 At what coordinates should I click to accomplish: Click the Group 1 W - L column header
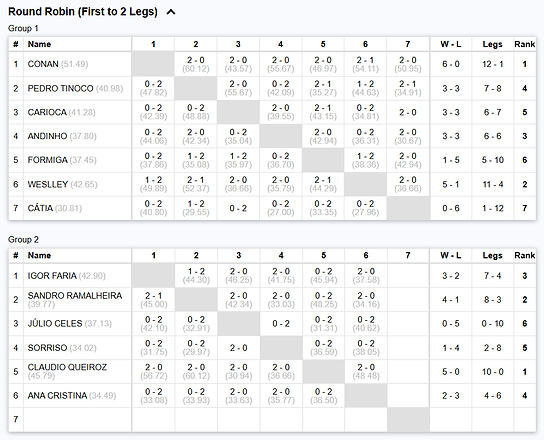pos(451,44)
